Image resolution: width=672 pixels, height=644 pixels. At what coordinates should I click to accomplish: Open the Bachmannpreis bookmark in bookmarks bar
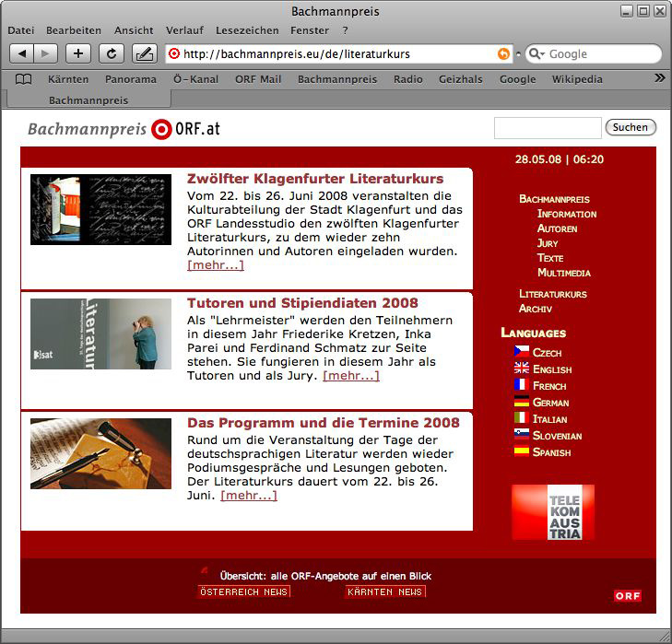pyautogui.click(x=337, y=79)
